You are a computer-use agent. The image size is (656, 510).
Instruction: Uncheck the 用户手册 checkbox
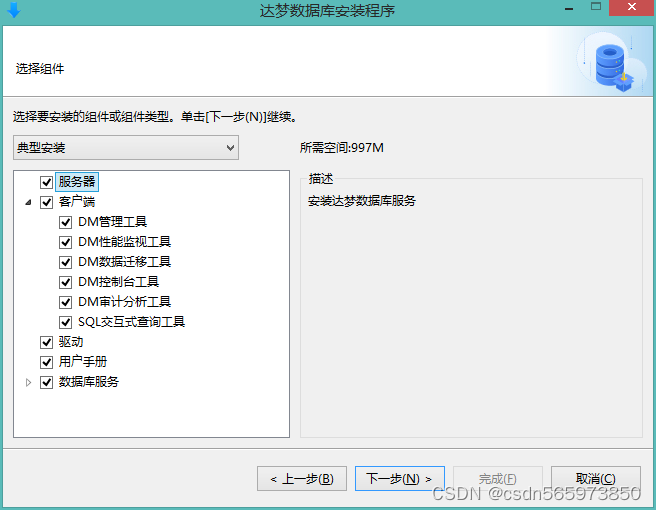point(46,362)
